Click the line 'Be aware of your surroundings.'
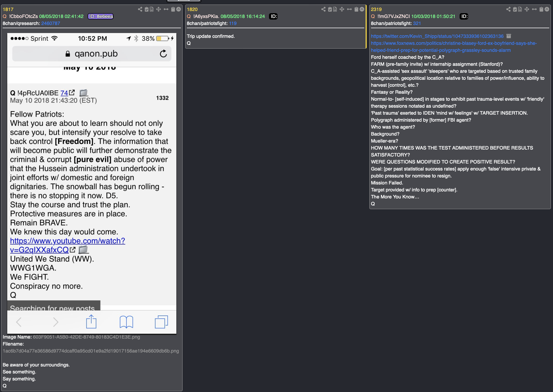553x392 pixels. (x=36, y=365)
